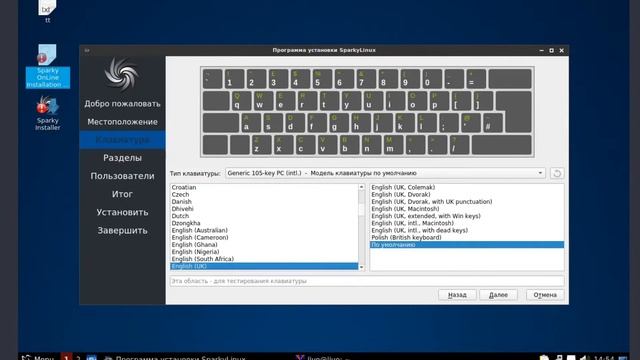
Task: Go to the Добро пожаловать step
Action: [x=122, y=104]
